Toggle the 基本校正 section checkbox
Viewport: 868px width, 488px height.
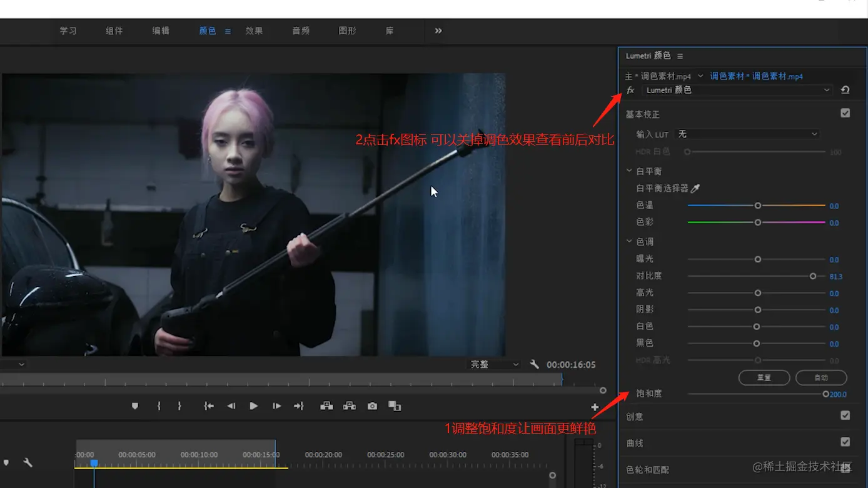[x=845, y=113]
